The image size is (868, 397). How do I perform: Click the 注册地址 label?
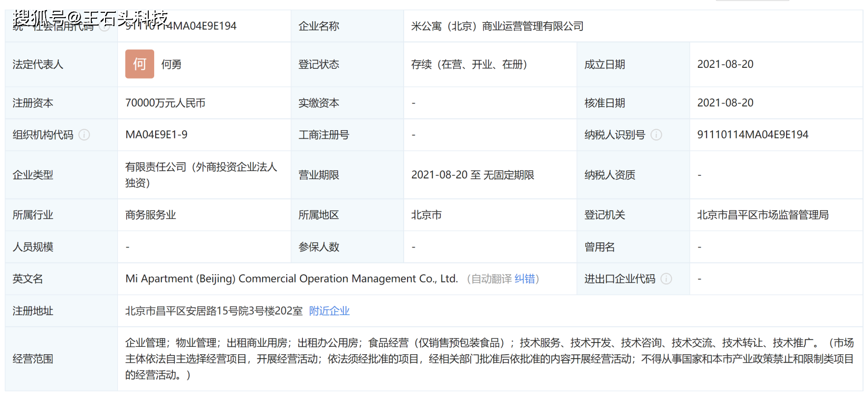33,311
